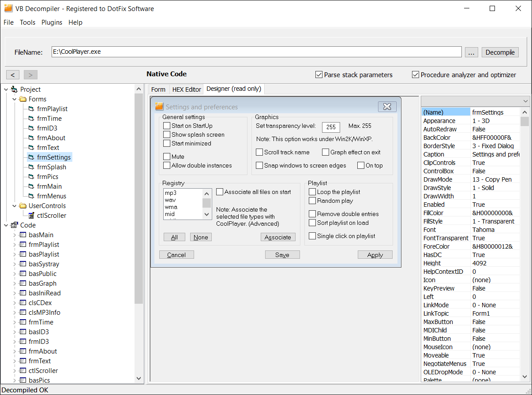Click the basIniRead module icon

point(23,293)
